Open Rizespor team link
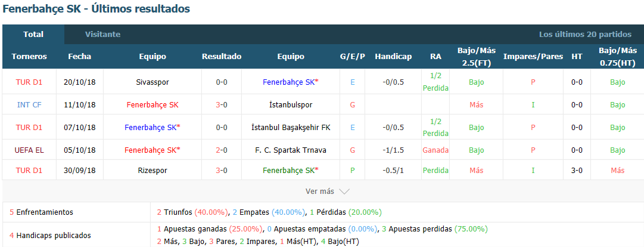 (x=153, y=170)
